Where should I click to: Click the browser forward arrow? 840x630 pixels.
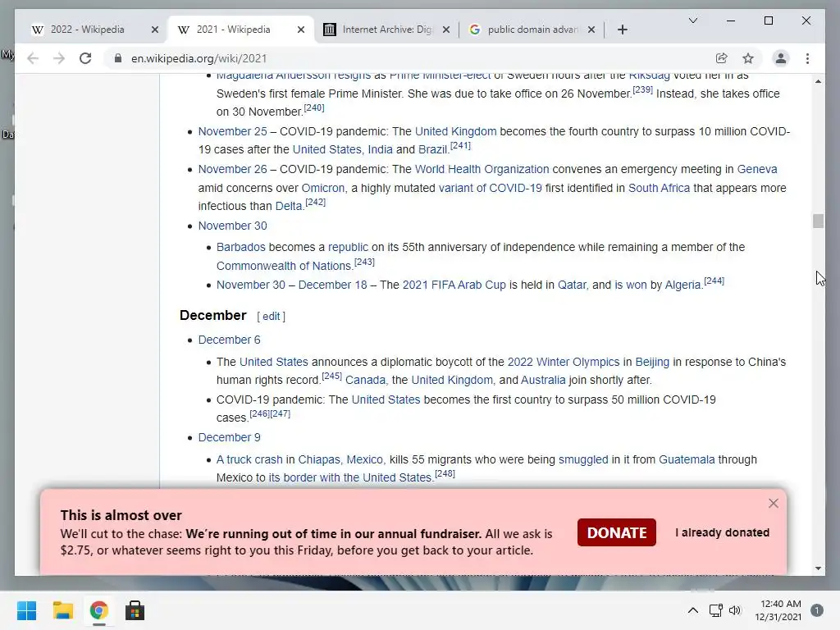(59, 58)
